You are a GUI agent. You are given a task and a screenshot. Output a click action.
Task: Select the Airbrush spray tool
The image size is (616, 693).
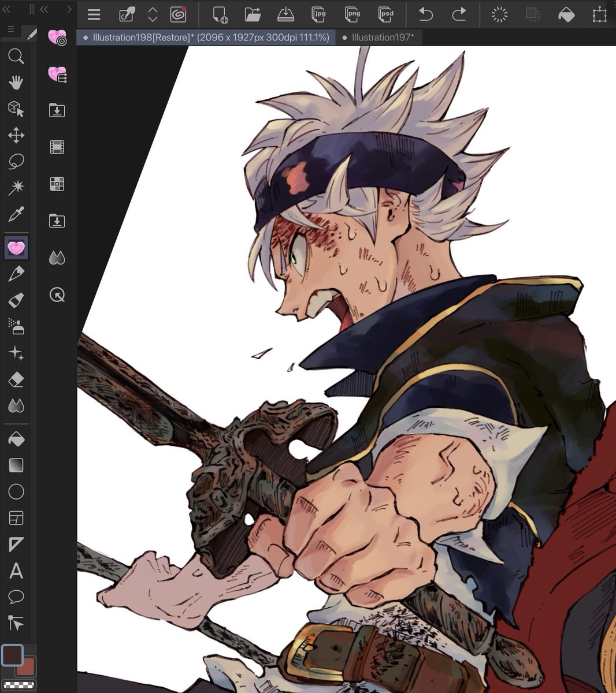click(16, 327)
